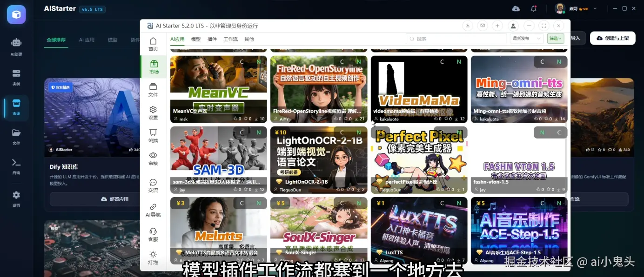Open the FireRed-OpenStoryline app card

319,89
